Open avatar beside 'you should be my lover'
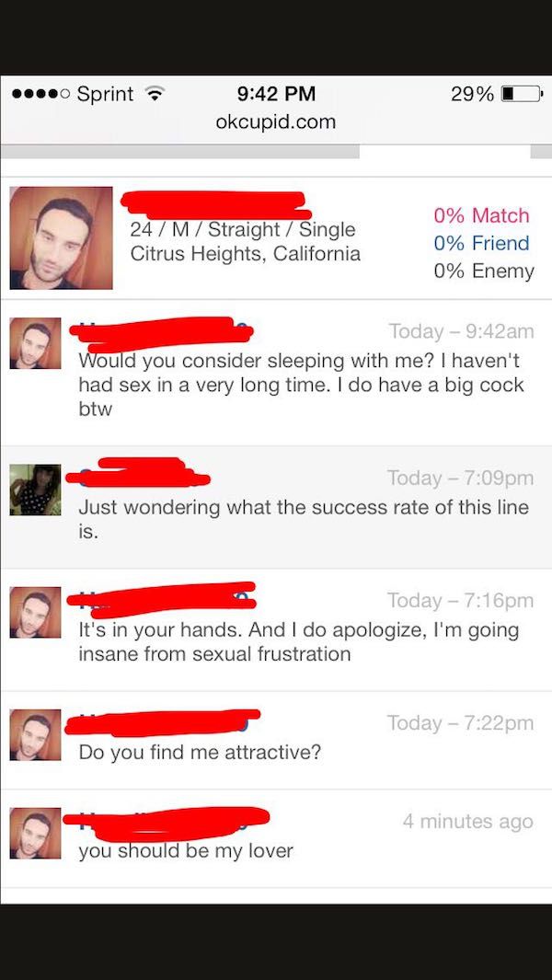This screenshot has height=980, width=552. point(36,833)
